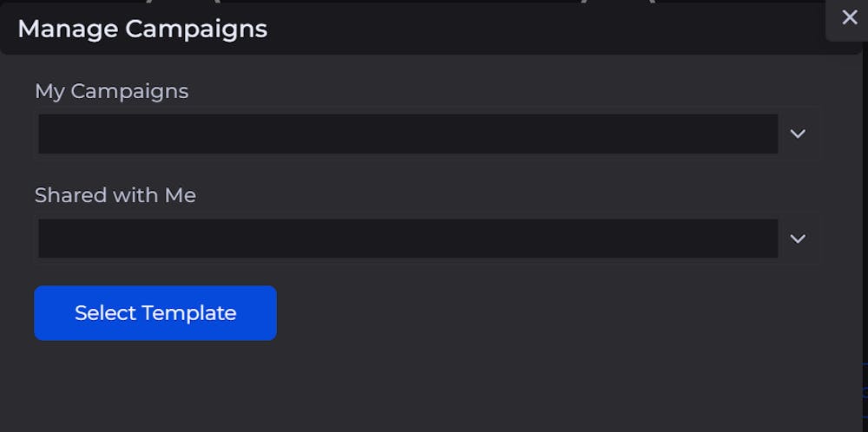Open the My Campaigns dropdown field
The image size is (868, 432).
(408, 134)
